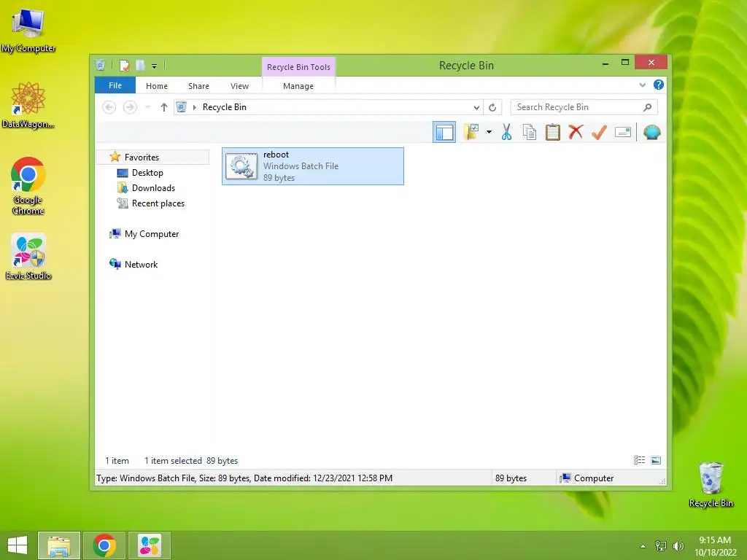The width and height of the screenshot is (747, 560).
Task: Click the orange checkmark Properties icon
Action: pos(599,132)
